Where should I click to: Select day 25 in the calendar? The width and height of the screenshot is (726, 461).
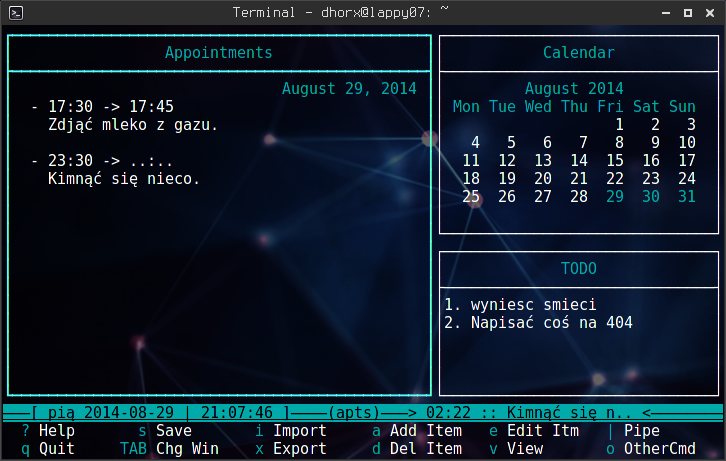[x=471, y=197]
